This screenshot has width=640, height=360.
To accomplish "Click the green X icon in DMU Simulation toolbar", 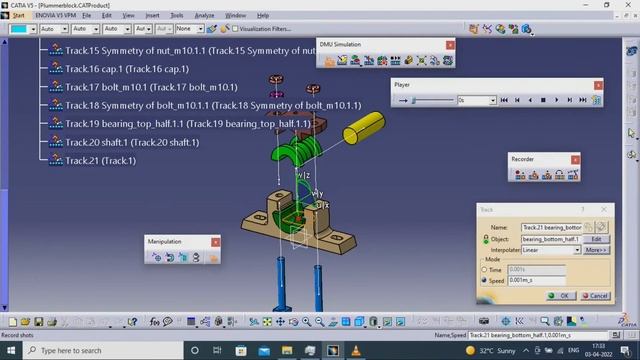I will coord(422,61).
